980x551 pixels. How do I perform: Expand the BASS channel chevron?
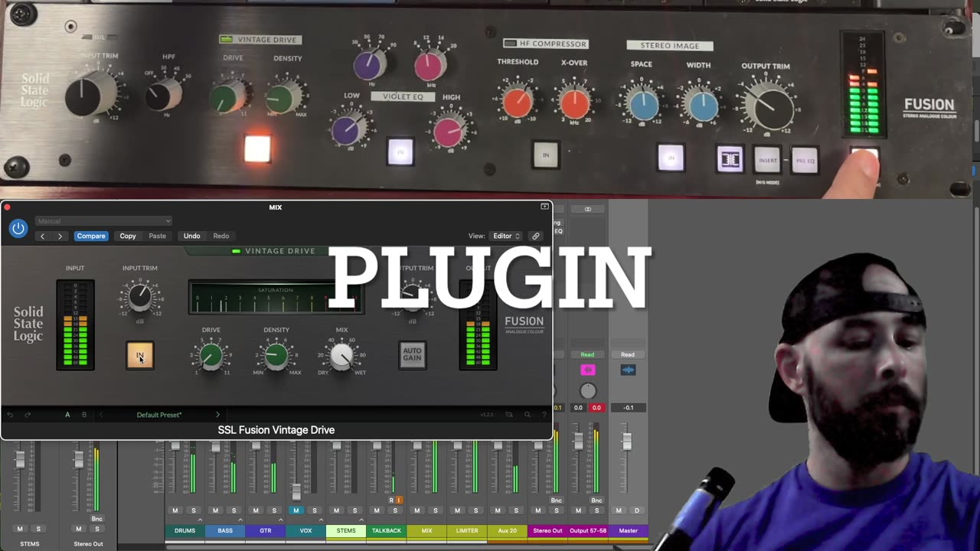(x=240, y=520)
